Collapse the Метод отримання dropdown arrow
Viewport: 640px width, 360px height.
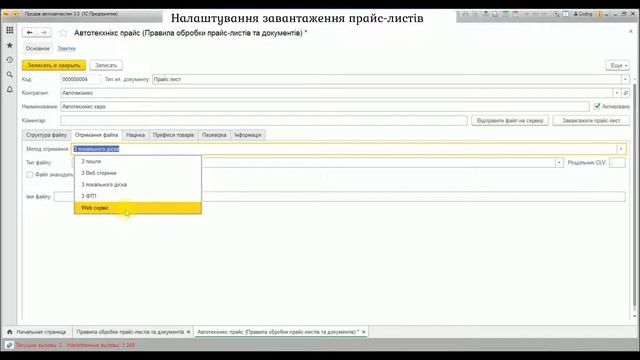(621, 149)
